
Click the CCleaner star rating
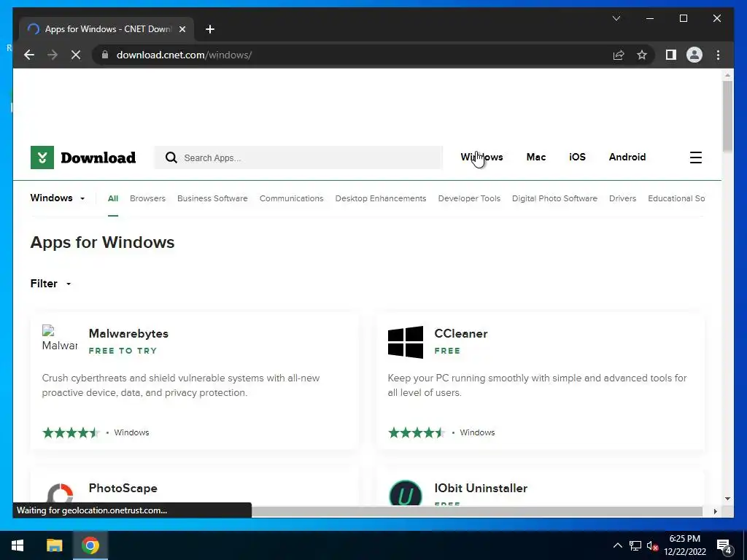417,432
